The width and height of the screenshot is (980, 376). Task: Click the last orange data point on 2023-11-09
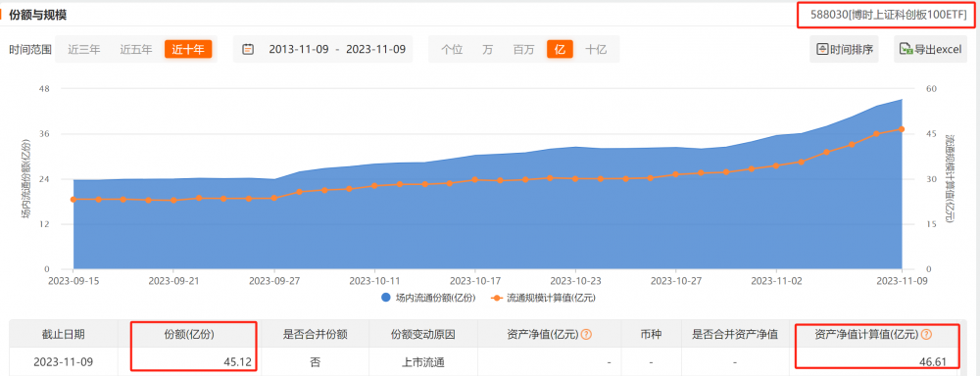pos(902,129)
